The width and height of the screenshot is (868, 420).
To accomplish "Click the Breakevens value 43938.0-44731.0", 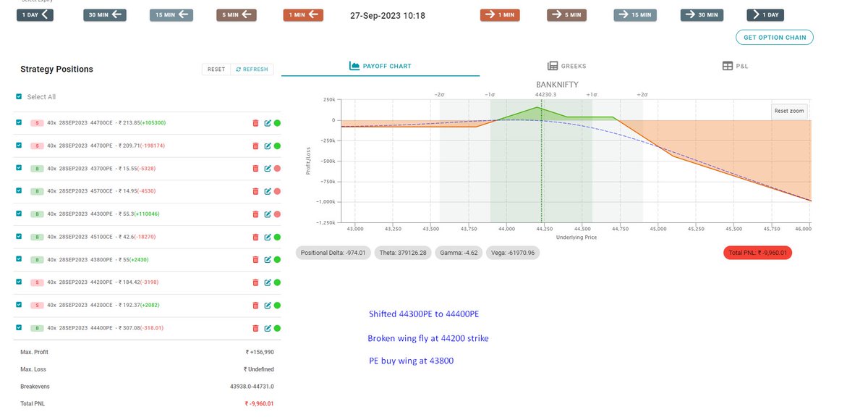I will click(252, 387).
